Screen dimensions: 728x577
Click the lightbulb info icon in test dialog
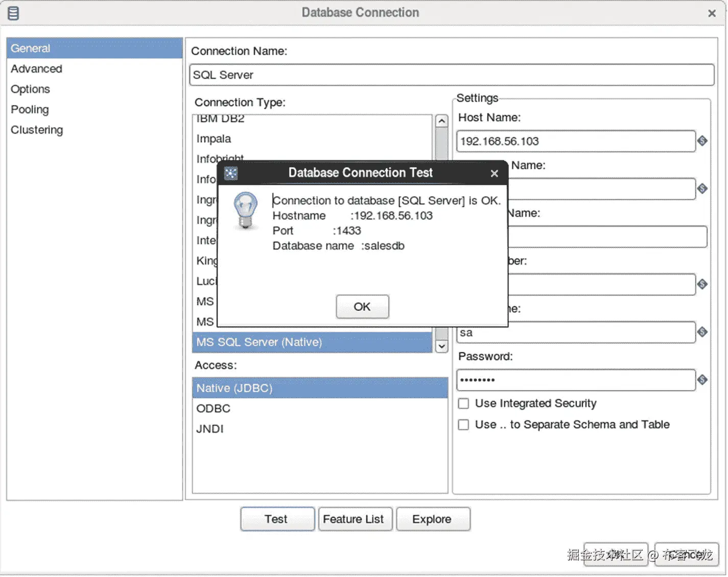(246, 211)
